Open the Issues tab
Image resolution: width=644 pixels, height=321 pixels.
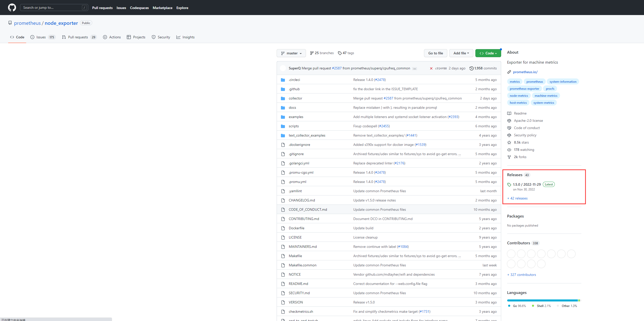(x=43, y=37)
